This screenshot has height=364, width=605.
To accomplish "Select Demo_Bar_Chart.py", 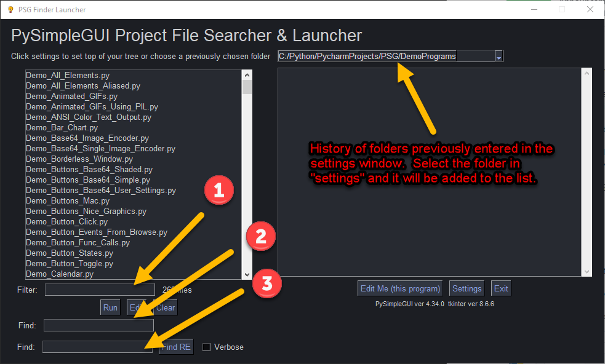I will [62, 127].
